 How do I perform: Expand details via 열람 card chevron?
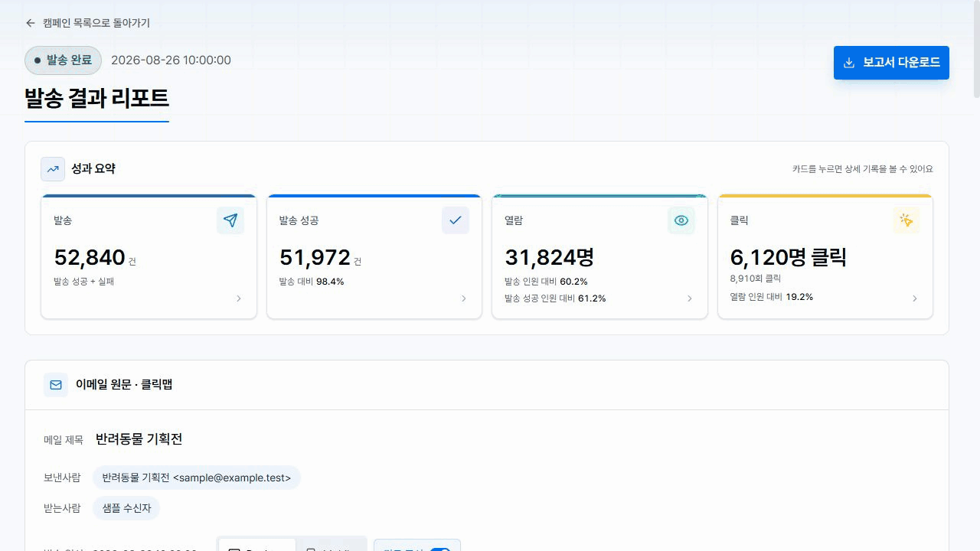pyautogui.click(x=690, y=298)
